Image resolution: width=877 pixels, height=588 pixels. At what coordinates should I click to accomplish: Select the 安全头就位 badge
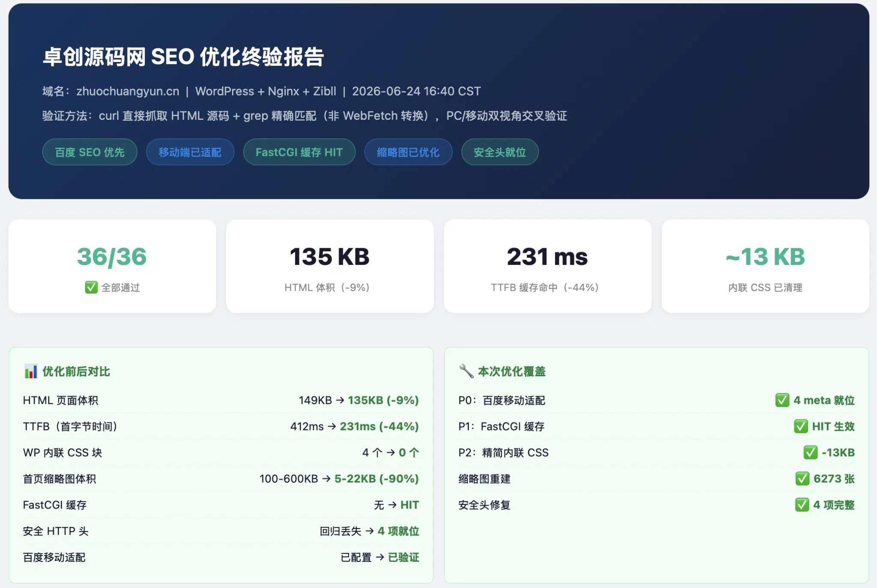click(x=500, y=152)
